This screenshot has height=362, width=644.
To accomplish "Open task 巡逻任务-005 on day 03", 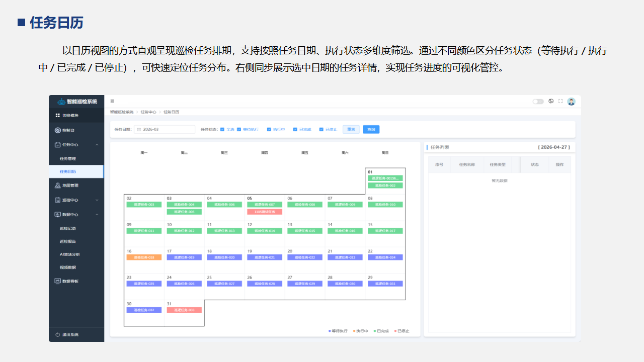I will pyautogui.click(x=184, y=212).
